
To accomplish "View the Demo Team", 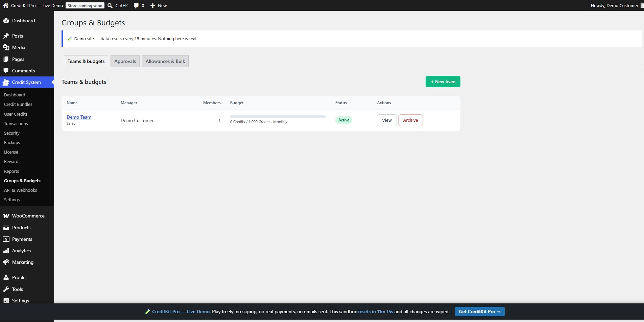I will click(387, 120).
